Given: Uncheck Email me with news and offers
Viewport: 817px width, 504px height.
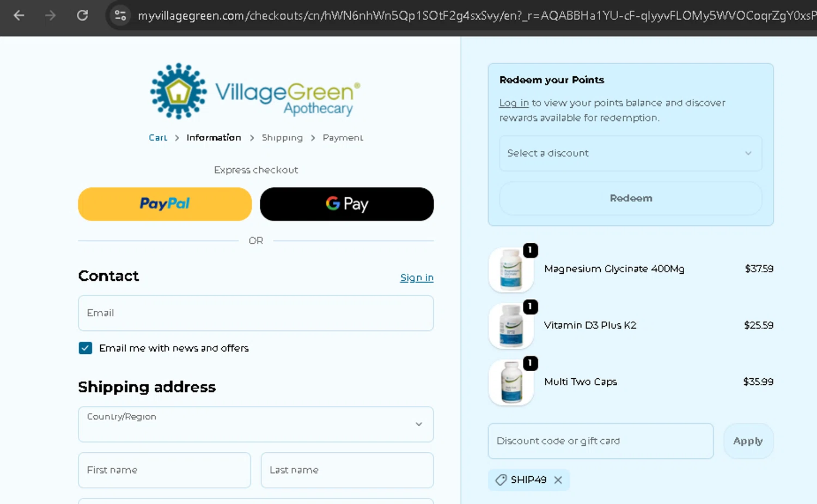Looking at the screenshot, I should point(86,348).
